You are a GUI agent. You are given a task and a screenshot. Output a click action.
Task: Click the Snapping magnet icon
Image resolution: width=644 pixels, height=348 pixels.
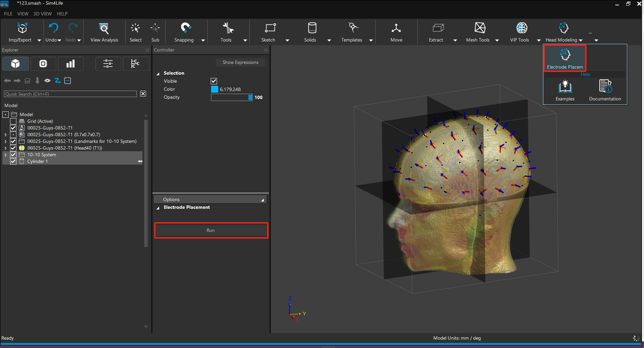tap(186, 28)
